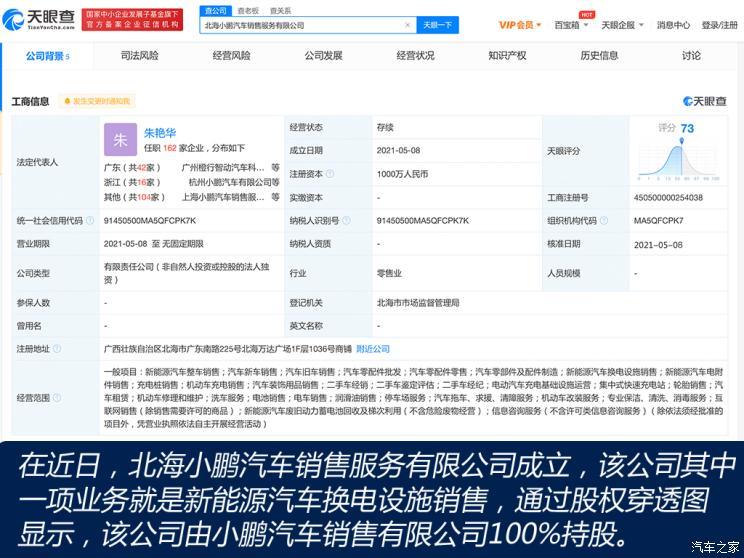Switch to the 讨论 tab
The height and width of the screenshot is (558, 744).
[691, 56]
